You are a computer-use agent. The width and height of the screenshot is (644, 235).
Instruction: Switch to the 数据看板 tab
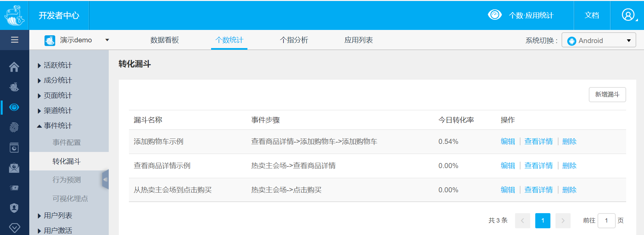pyautogui.click(x=165, y=40)
